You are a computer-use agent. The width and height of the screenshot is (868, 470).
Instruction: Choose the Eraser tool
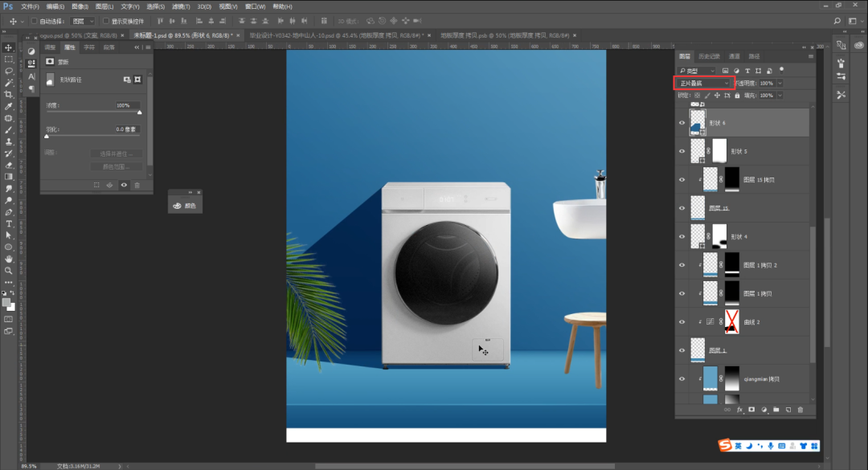[x=9, y=165]
